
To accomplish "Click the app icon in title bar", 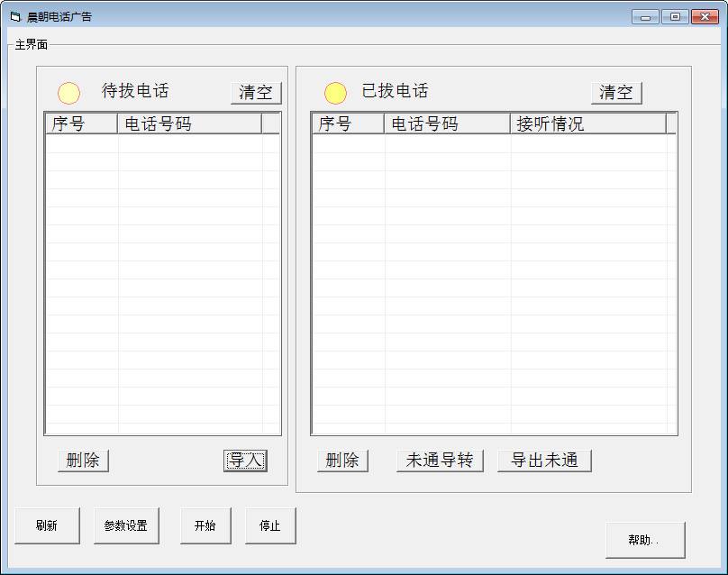I will [x=15, y=17].
